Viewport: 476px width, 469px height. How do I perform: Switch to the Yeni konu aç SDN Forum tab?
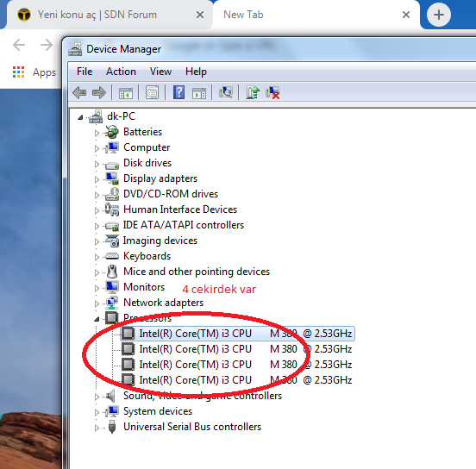[110, 15]
